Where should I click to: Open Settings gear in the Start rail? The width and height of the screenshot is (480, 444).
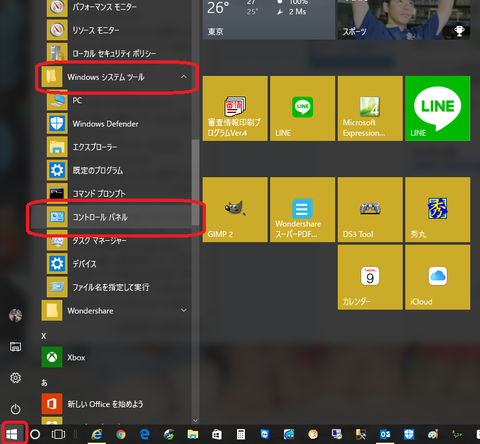tap(15, 378)
